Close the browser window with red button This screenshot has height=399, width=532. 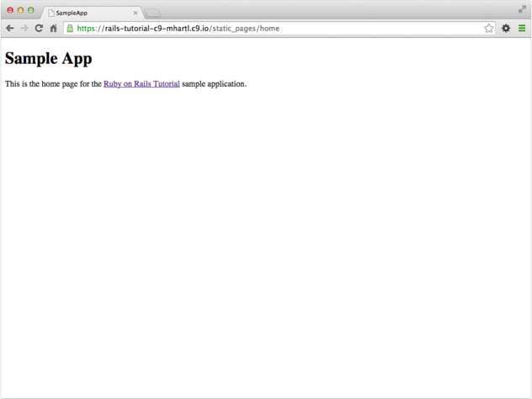pyautogui.click(x=10, y=10)
